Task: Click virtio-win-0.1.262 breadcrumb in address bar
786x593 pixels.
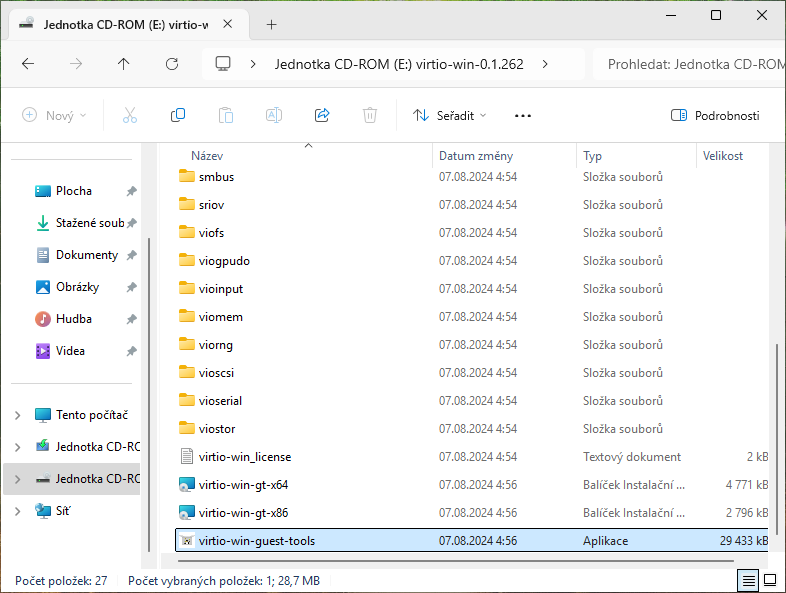Action: click(399, 64)
